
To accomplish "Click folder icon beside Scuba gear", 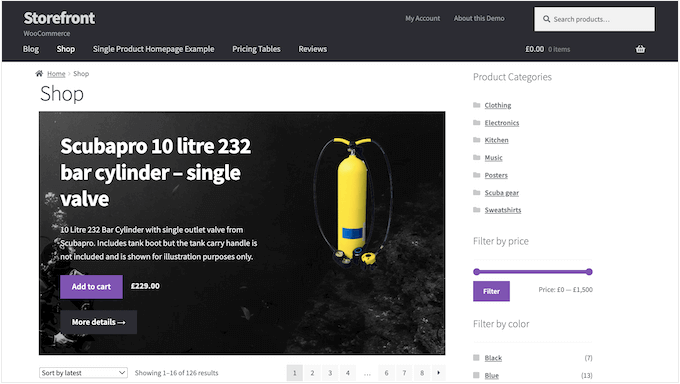I will point(477,192).
